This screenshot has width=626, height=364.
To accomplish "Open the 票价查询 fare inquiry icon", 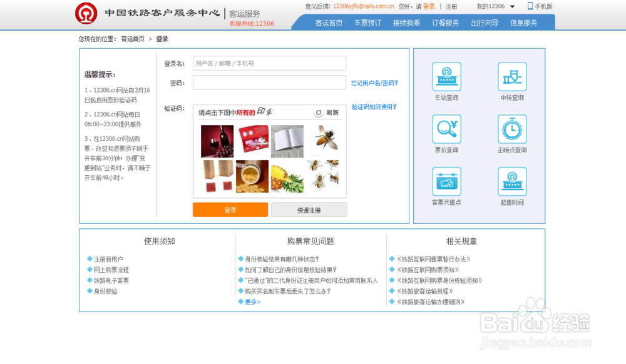I will (447, 129).
